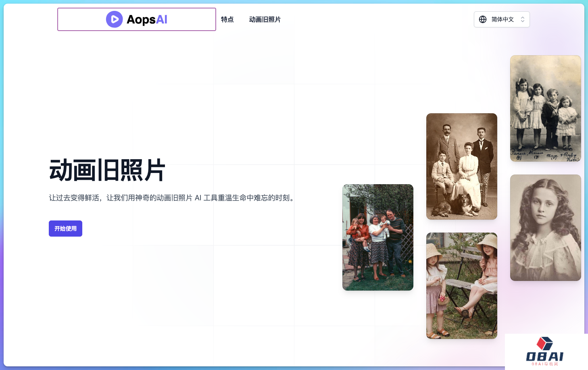Click the 动画旧照片 hero heading

click(x=107, y=170)
